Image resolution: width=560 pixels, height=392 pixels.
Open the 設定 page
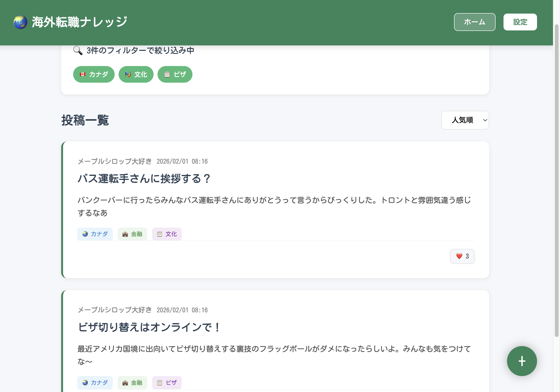(x=520, y=22)
